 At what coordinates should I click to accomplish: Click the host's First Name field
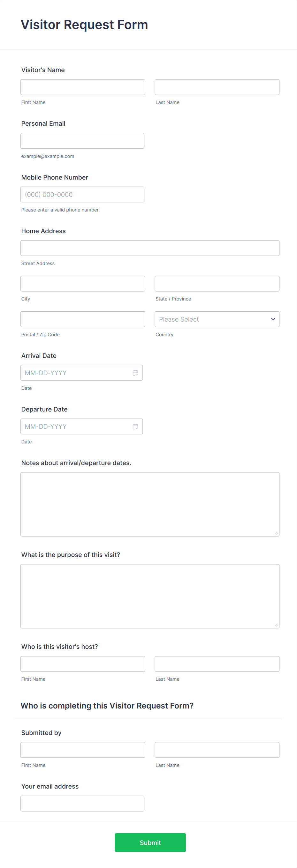[83, 664]
